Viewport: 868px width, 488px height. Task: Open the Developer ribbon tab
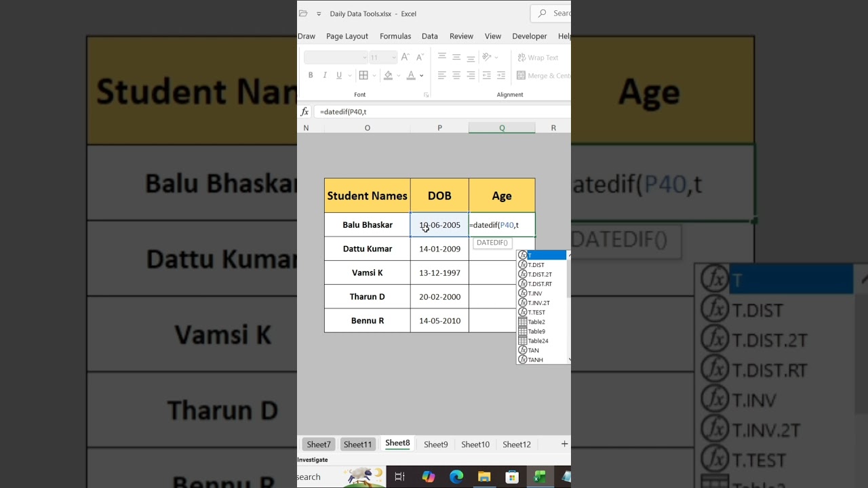pos(530,36)
